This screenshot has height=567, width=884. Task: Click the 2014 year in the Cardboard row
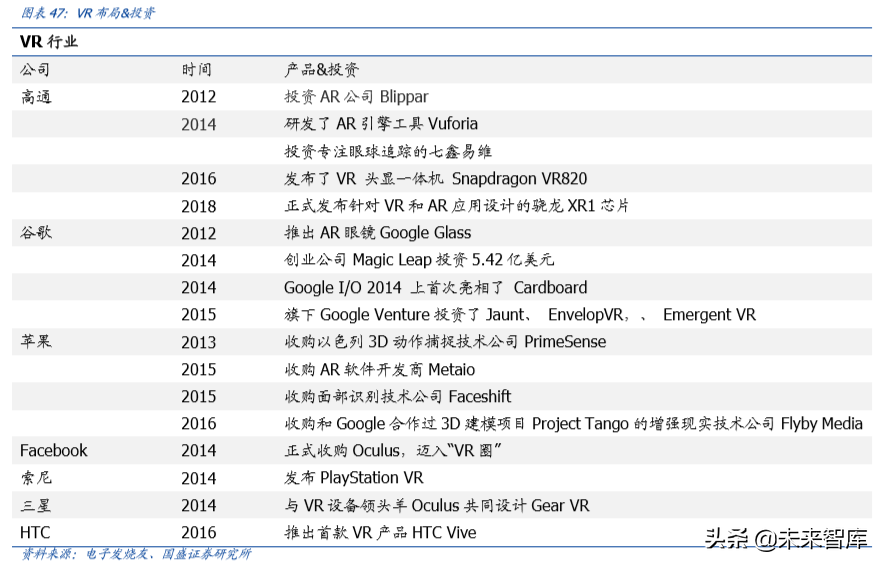(198, 288)
